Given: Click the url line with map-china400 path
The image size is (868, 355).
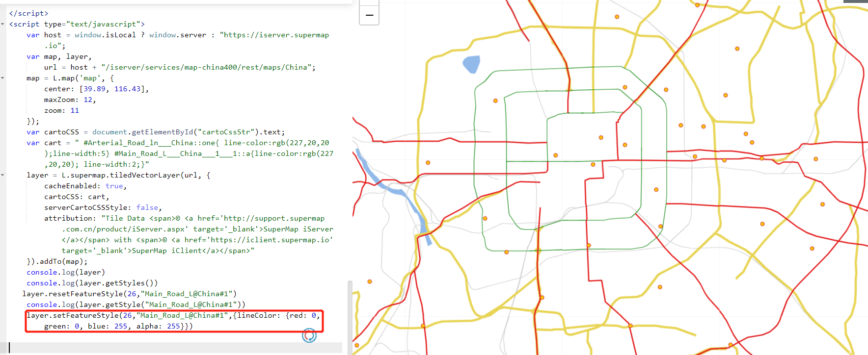Looking at the screenshot, I should [x=180, y=67].
